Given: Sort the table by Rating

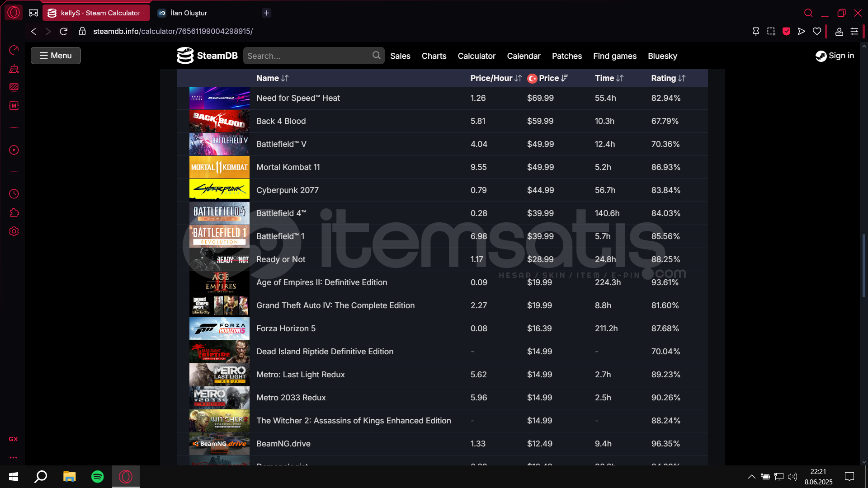Looking at the screenshot, I should (668, 78).
